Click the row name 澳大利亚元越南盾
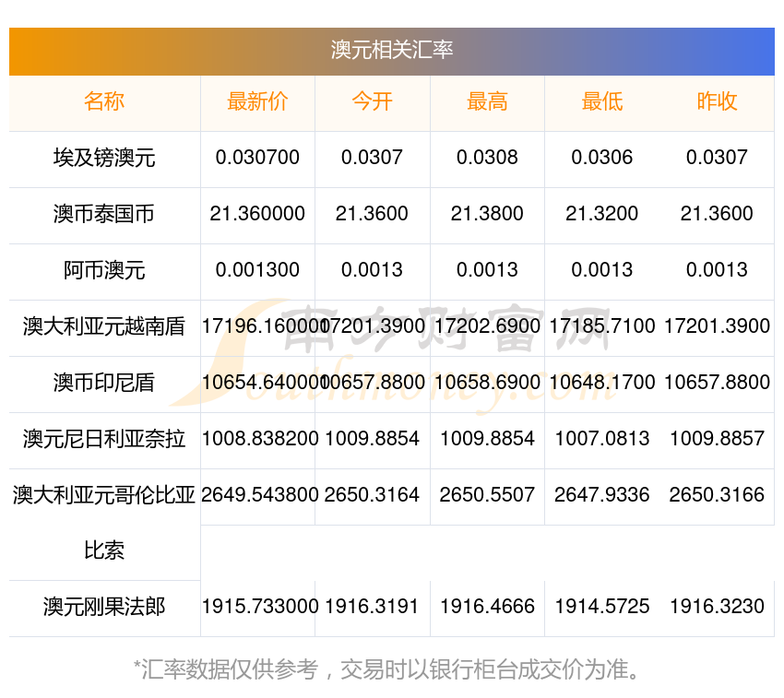 tap(104, 326)
